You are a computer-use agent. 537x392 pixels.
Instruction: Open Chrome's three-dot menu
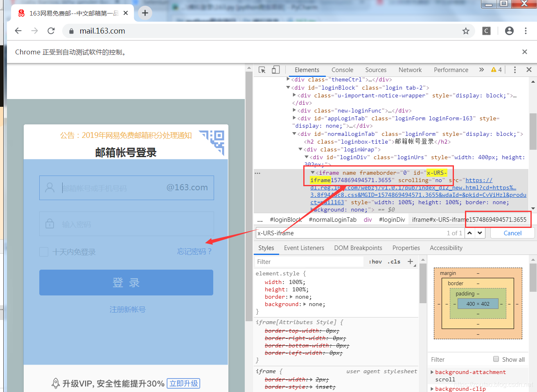pos(526,31)
